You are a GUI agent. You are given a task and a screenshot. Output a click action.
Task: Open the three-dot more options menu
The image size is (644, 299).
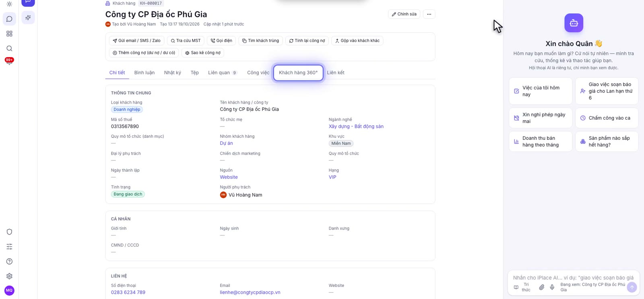429,14
